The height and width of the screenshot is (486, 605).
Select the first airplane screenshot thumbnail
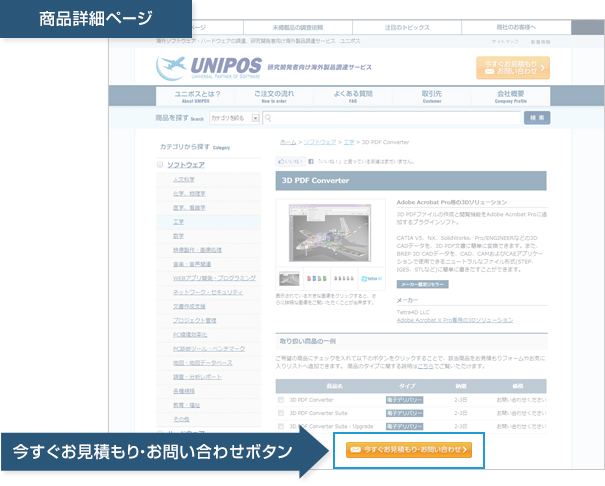[289, 278]
